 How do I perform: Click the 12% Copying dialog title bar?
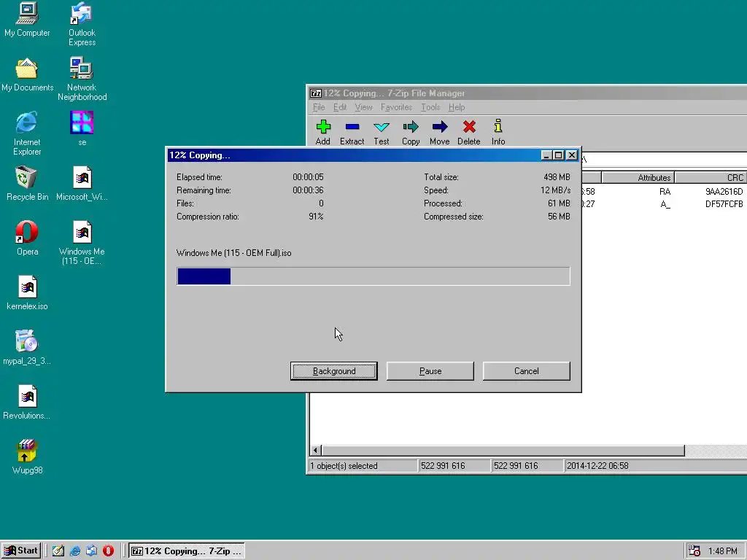(373, 155)
